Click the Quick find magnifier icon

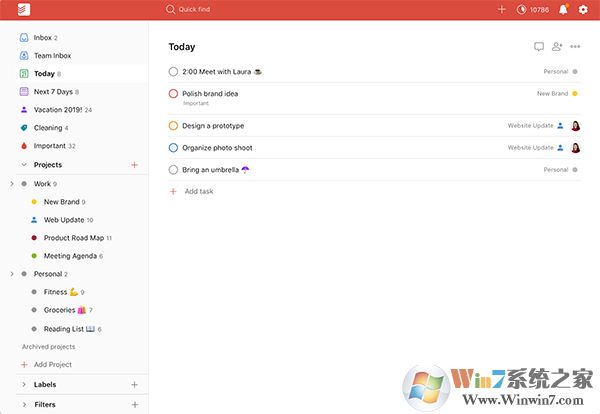pyautogui.click(x=170, y=9)
